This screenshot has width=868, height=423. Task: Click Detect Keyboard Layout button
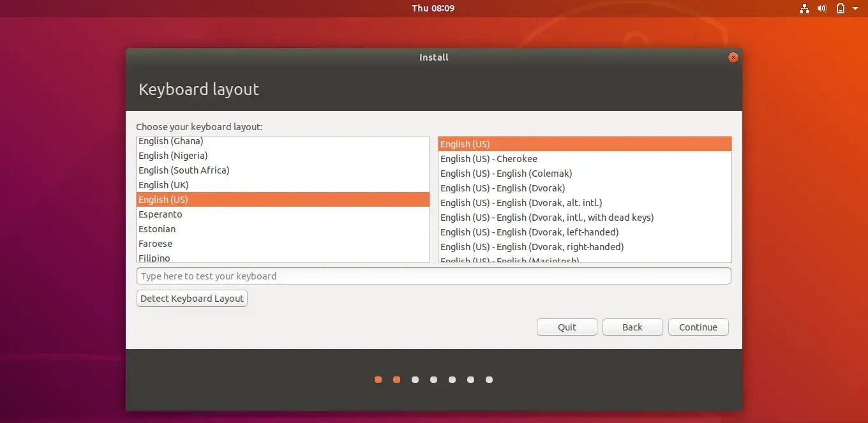coord(192,299)
